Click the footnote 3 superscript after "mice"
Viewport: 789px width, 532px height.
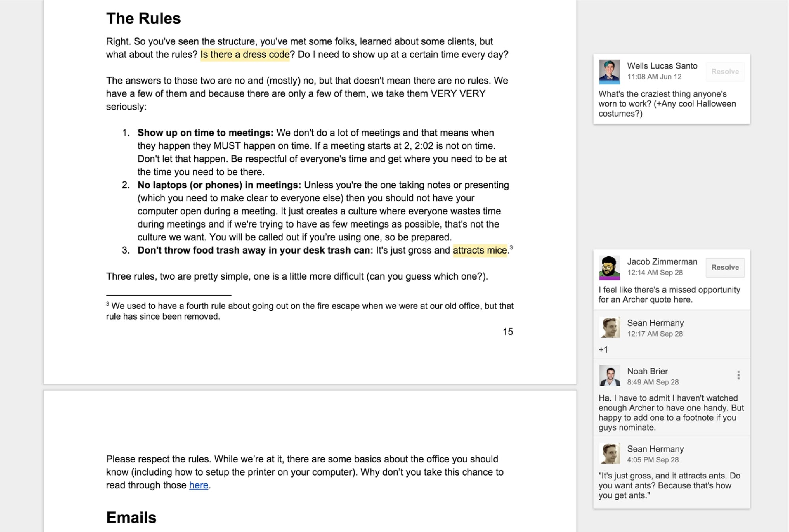[x=511, y=248]
